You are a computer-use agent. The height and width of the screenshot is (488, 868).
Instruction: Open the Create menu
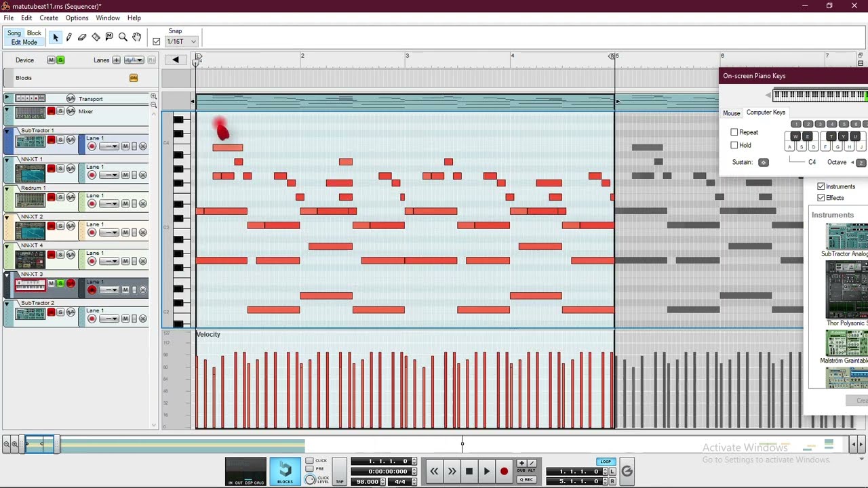pos(49,18)
